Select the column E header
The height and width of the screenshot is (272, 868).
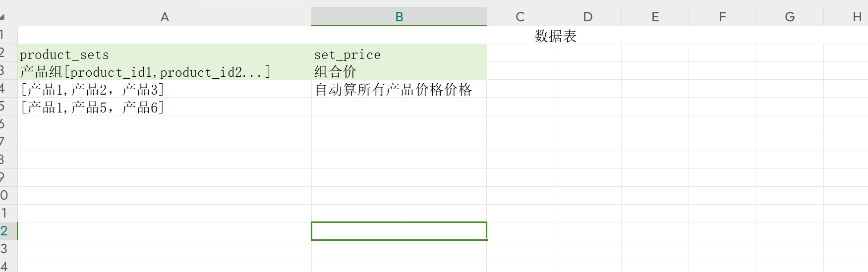point(655,17)
